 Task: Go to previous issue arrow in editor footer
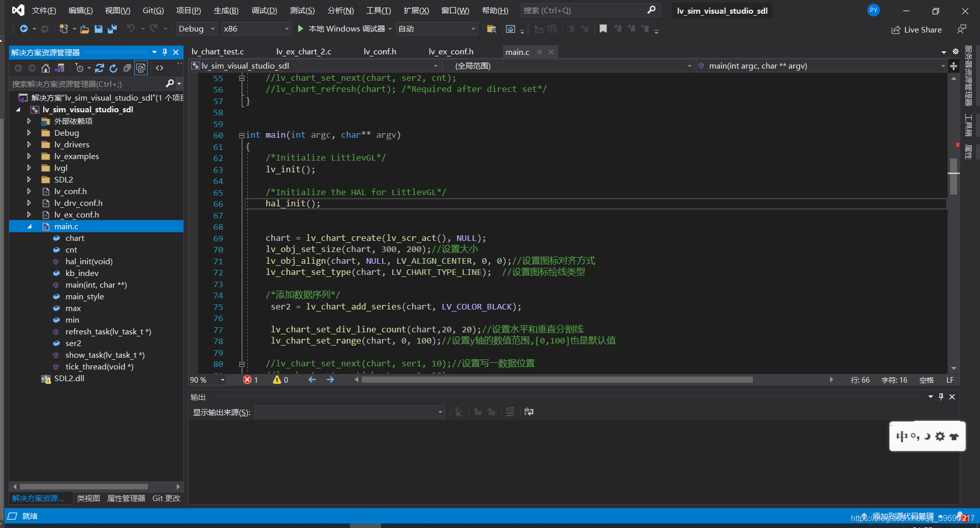coord(312,380)
